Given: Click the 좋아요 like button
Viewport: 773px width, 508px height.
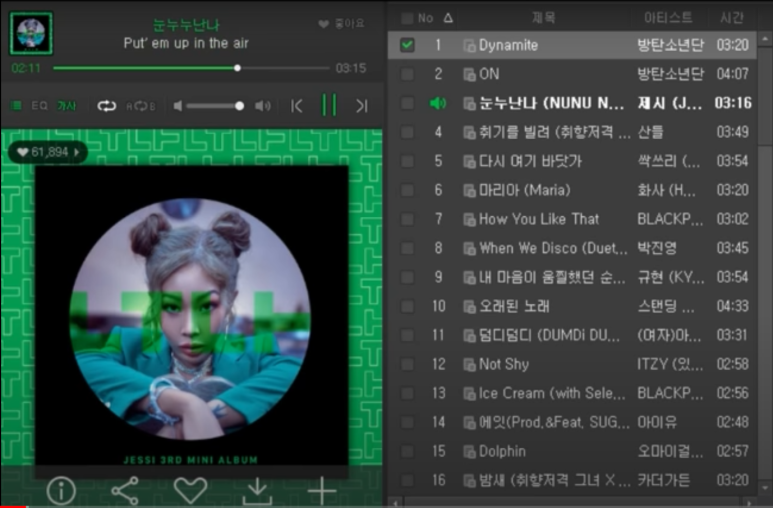Looking at the screenshot, I should click(341, 24).
